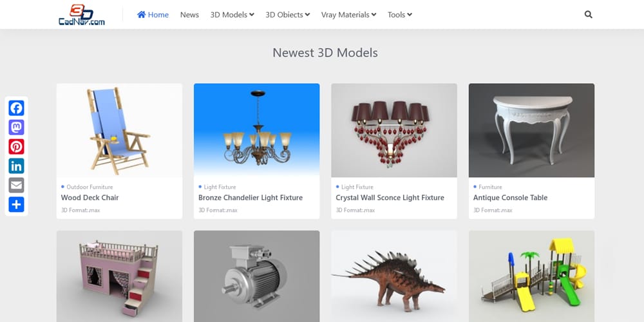Open the News menu item
Image resolution: width=644 pixels, height=322 pixels.
pos(189,15)
